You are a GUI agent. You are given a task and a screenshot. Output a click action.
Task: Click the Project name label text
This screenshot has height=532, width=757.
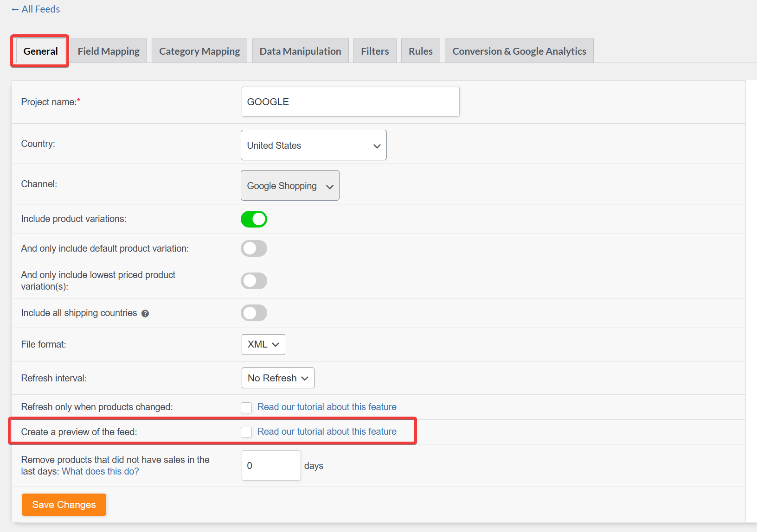(x=51, y=102)
